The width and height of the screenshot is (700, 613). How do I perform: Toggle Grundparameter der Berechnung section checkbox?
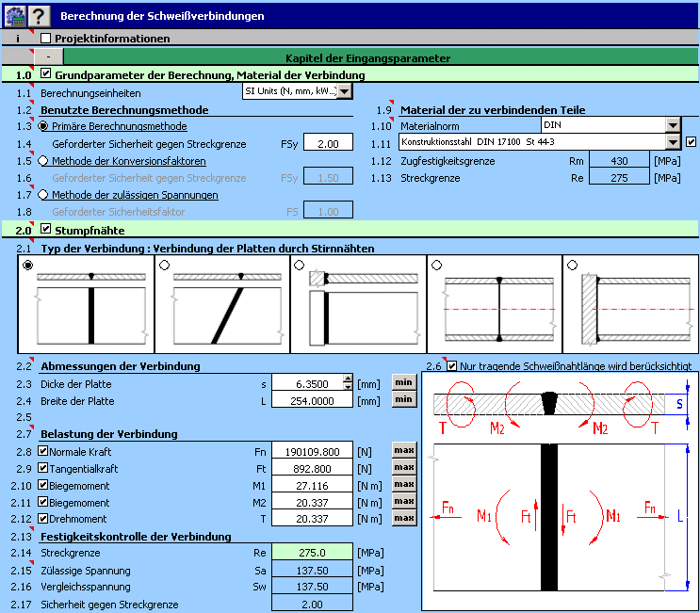point(45,73)
